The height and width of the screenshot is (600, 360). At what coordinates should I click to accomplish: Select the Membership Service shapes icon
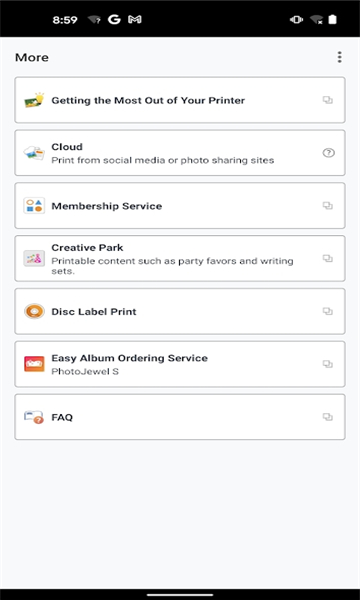click(34, 205)
